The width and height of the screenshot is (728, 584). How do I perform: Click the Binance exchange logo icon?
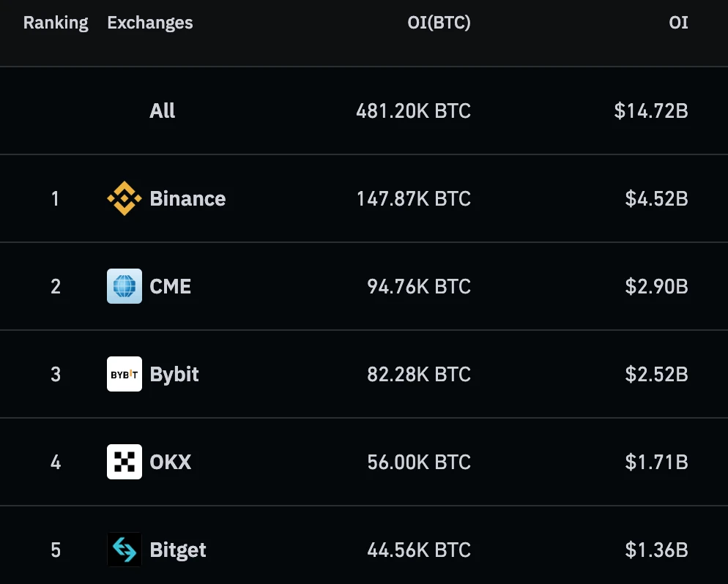[125, 198]
